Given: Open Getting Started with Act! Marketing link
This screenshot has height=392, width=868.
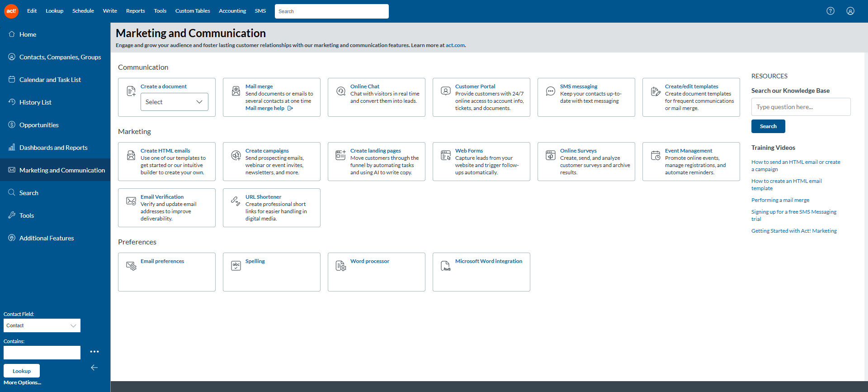Looking at the screenshot, I should pyautogui.click(x=794, y=231).
